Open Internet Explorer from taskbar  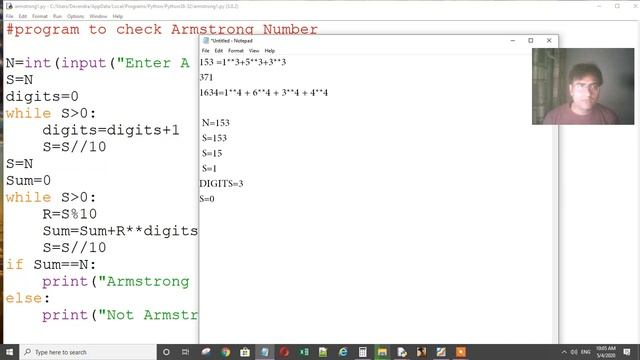click(x=343, y=352)
